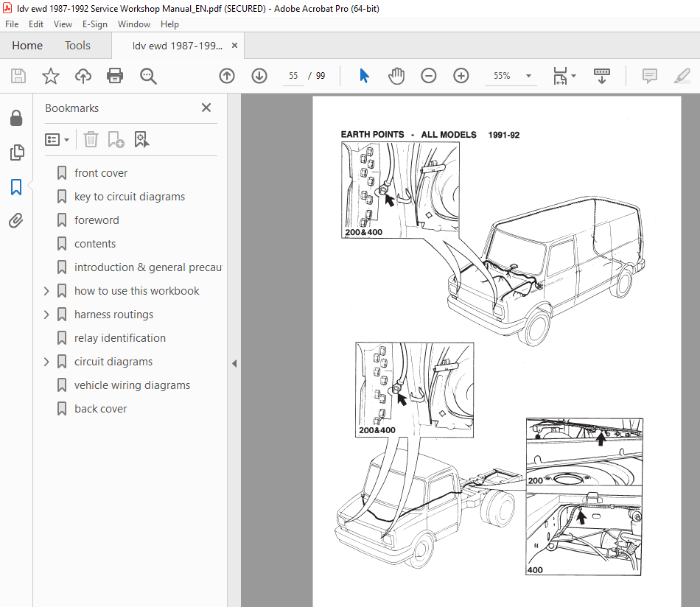Viewport: 700px width, 607px height.
Task: Print the document using the printer icon
Action: pyautogui.click(x=115, y=76)
